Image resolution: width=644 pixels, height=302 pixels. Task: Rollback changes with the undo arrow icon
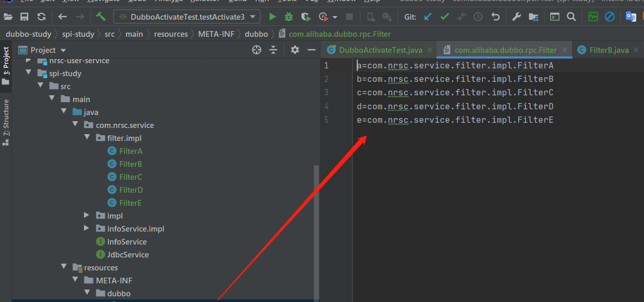click(495, 17)
